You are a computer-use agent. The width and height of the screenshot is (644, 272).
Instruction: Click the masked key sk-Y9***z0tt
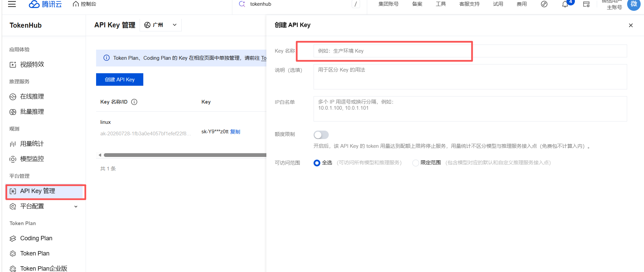click(x=215, y=132)
